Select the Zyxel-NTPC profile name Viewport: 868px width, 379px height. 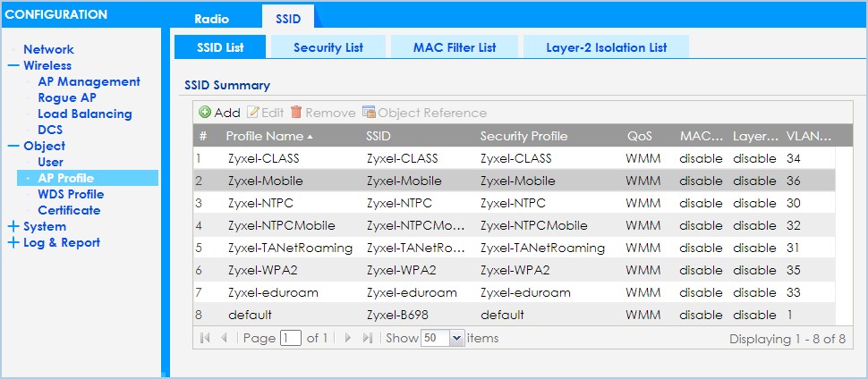260,203
